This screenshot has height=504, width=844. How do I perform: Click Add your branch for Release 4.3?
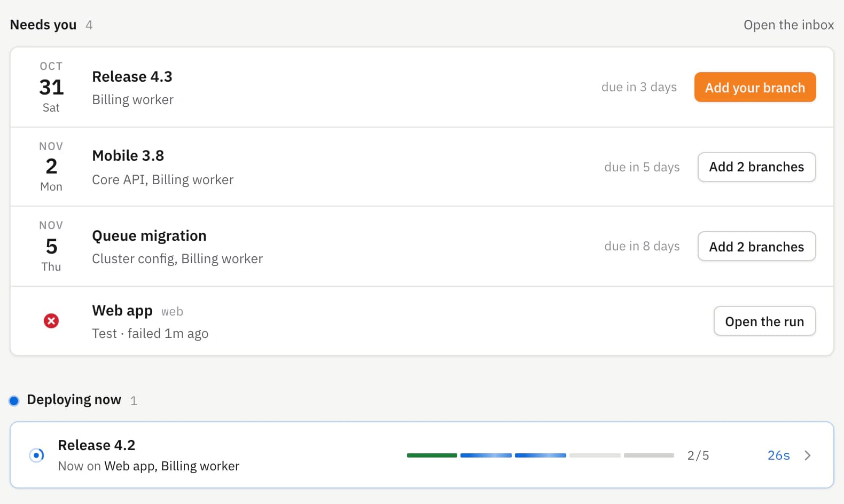click(x=755, y=87)
